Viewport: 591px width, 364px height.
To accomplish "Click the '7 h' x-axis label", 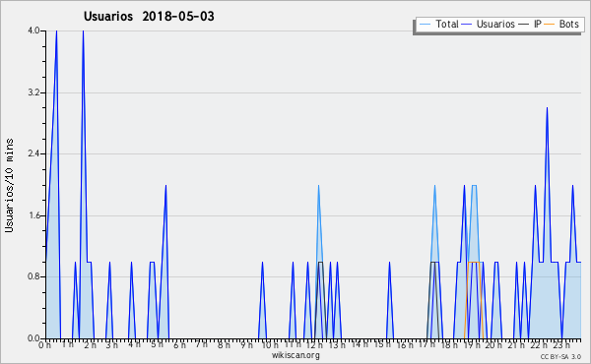I will (202, 344).
